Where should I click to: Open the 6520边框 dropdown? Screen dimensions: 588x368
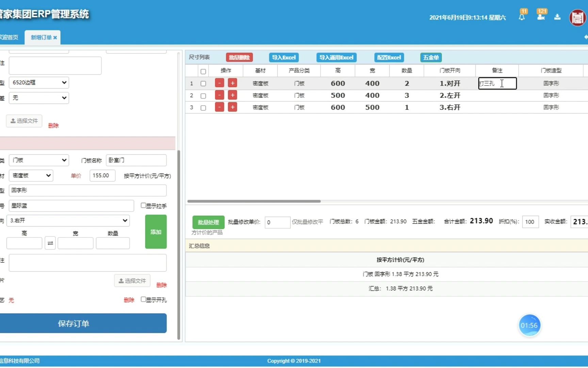tap(39, 82)
